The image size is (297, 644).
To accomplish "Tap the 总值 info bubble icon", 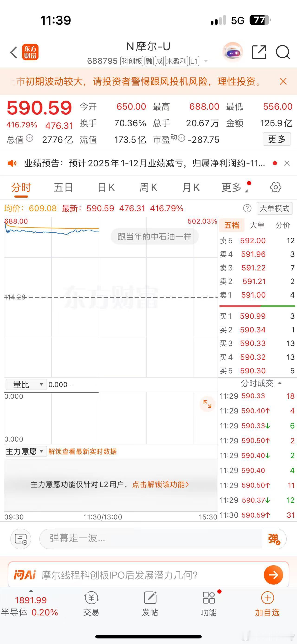I will click(29, 138).
